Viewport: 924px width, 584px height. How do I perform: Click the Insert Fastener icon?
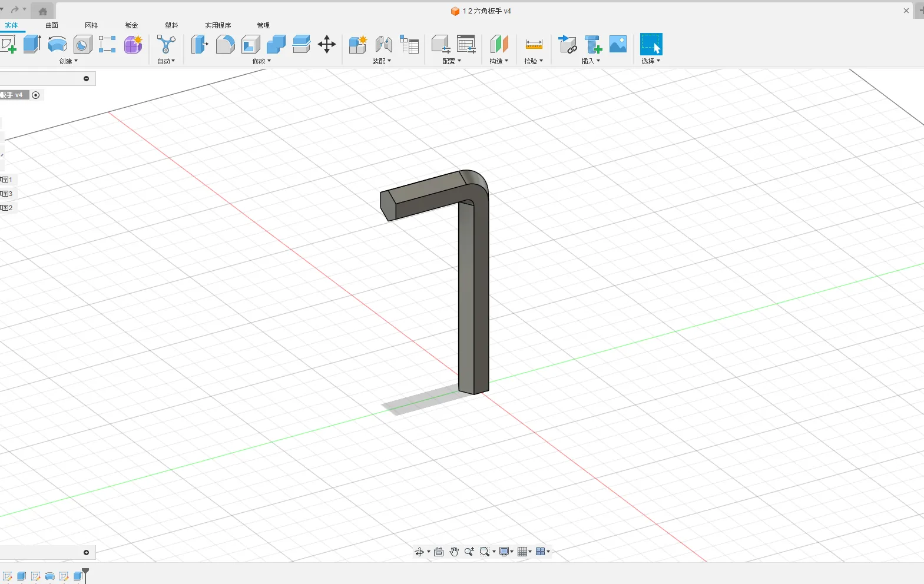[x=593, y=44]
